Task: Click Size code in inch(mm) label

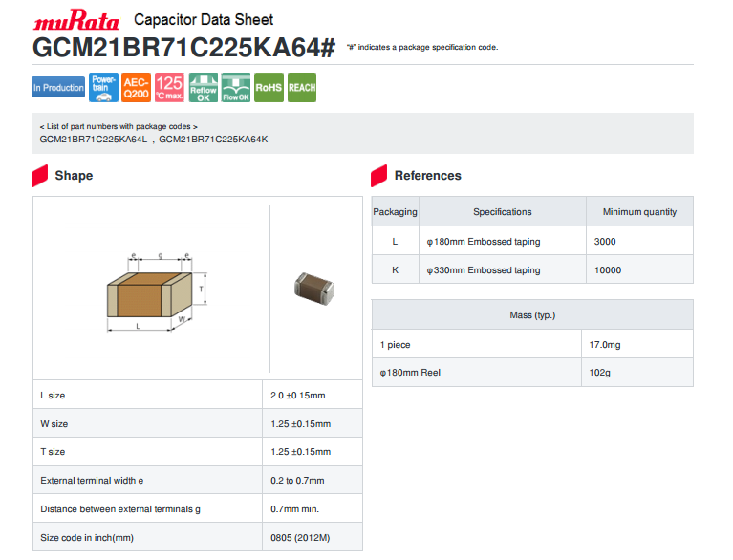Action: click(x=87, y=538)
